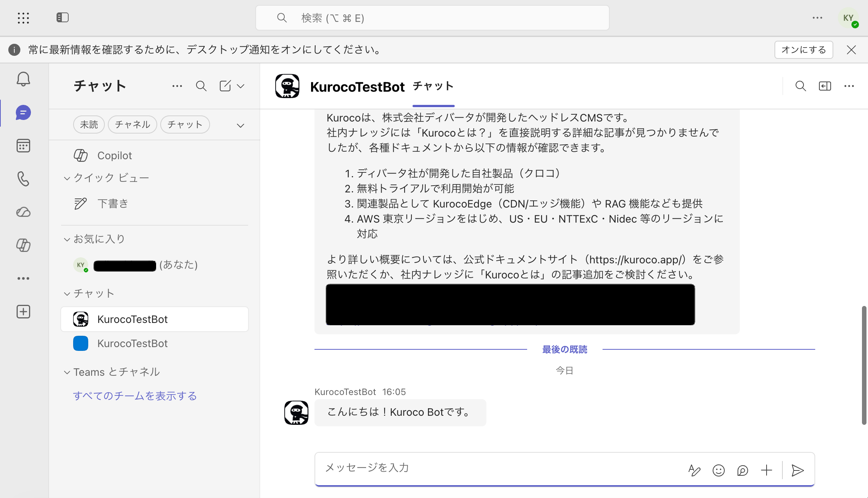The width and height of the screenshot is (868, 498).
Task: Click the conversation vertical scrollbar
Action: (864, 365)
